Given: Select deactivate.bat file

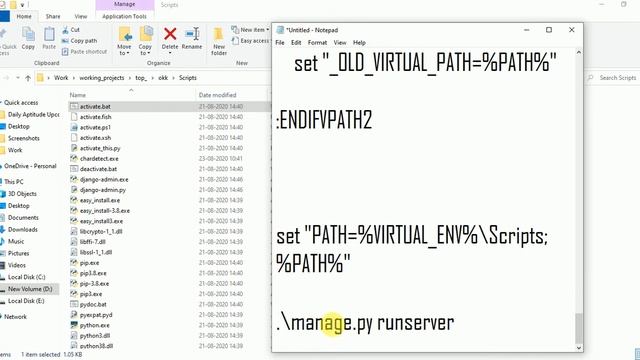Looking at the screenshot, I should coord(98,169).
